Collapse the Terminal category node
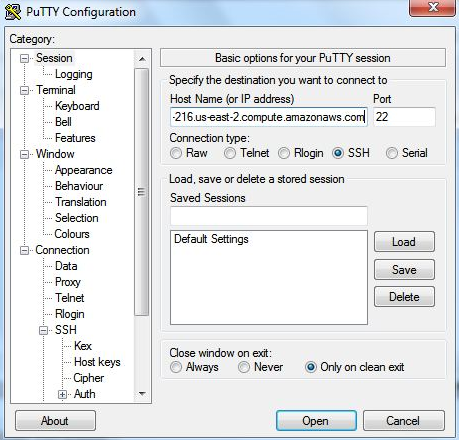Image resolution: width=459 pixels, height=440 pixels. point(24,90)
